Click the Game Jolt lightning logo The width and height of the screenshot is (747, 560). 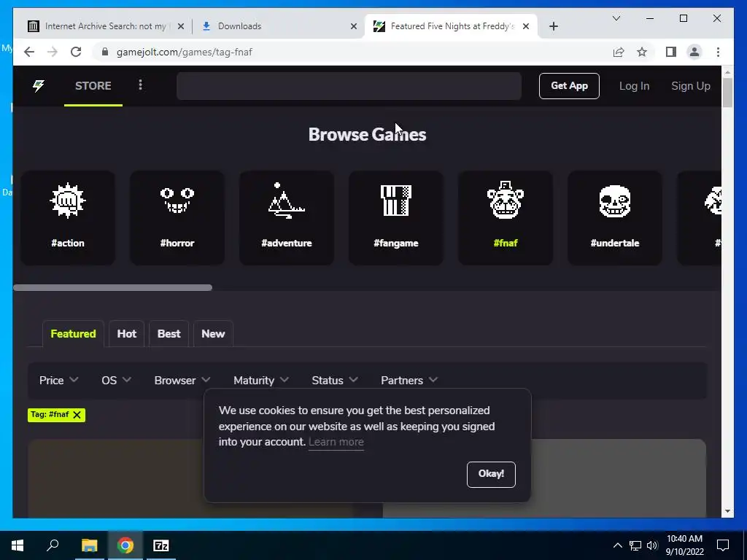click(x=39, y=86)
